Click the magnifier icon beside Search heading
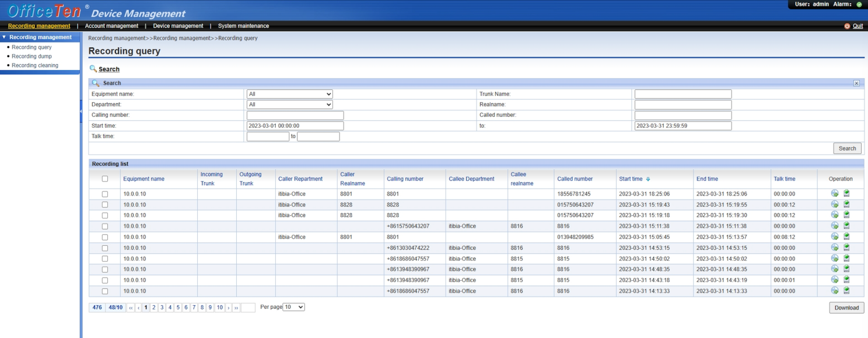 tap(93, 69)
